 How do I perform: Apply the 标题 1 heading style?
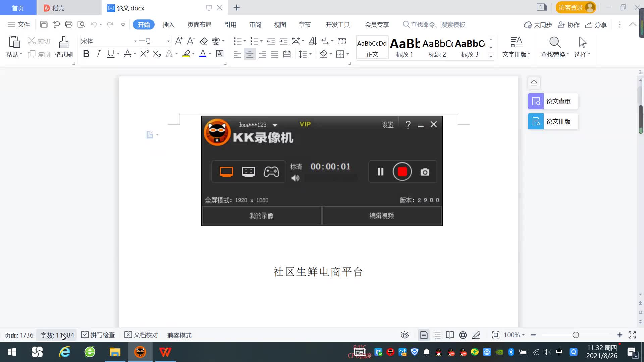click(405, 47)
